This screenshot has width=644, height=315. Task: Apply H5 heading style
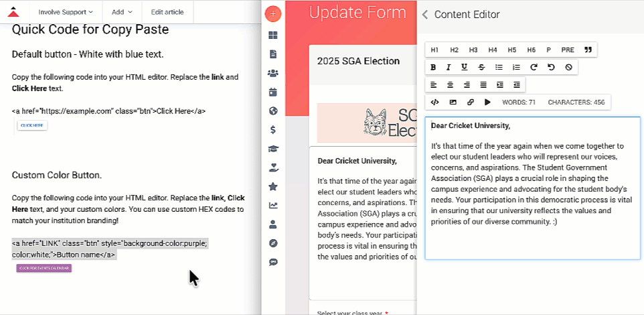[x=511, y=50]
